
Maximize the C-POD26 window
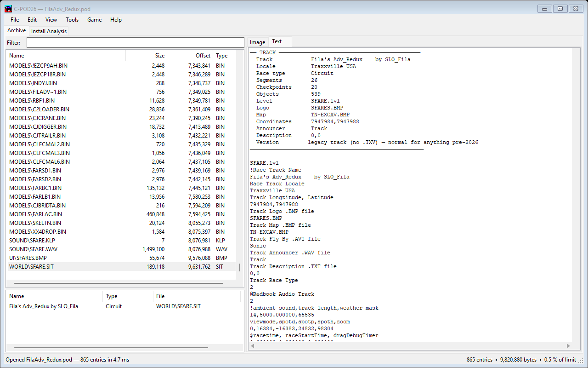(560, 8)
